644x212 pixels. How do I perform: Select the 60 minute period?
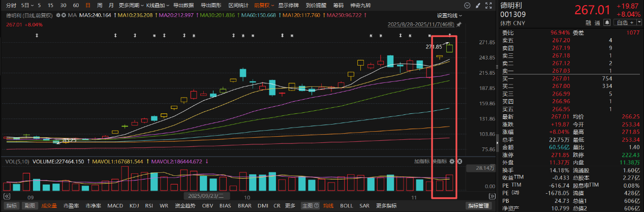[76, 5]
